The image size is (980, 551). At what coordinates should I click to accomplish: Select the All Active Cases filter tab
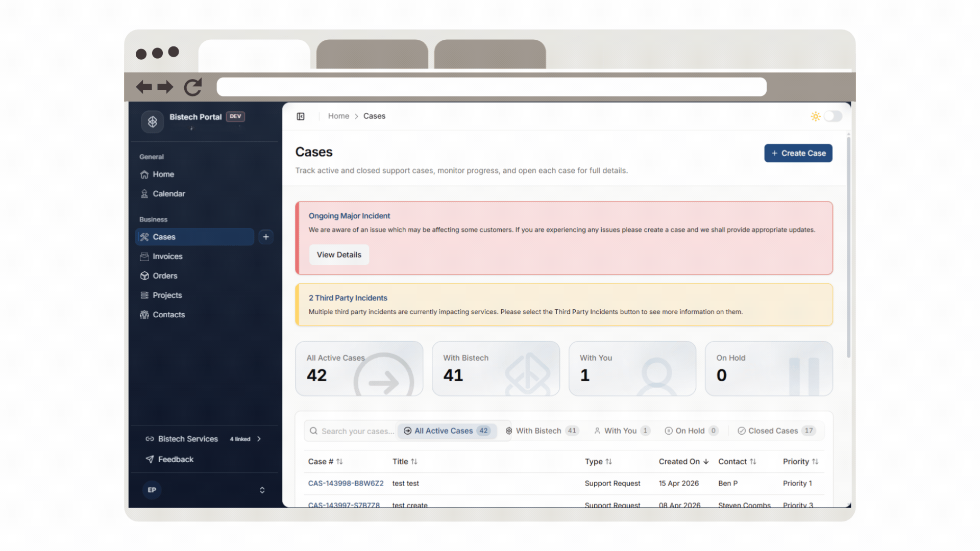(x=447, y=431)
